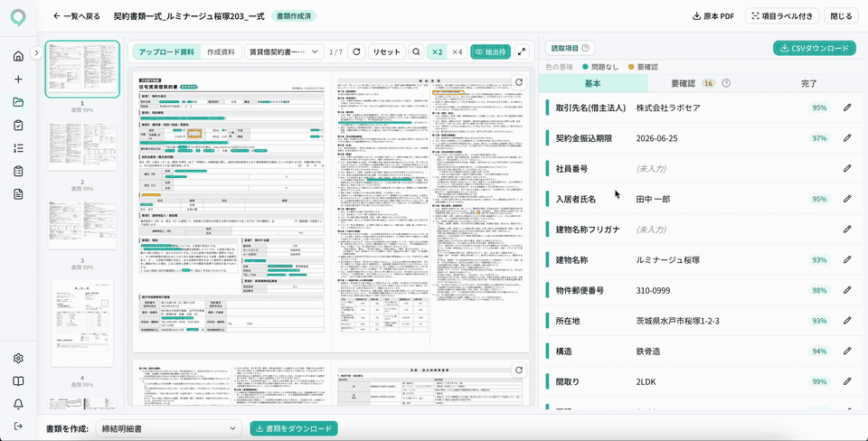868x441 pixels.
Task: Open the document file icon in sidebar
Action: (18, 193)
